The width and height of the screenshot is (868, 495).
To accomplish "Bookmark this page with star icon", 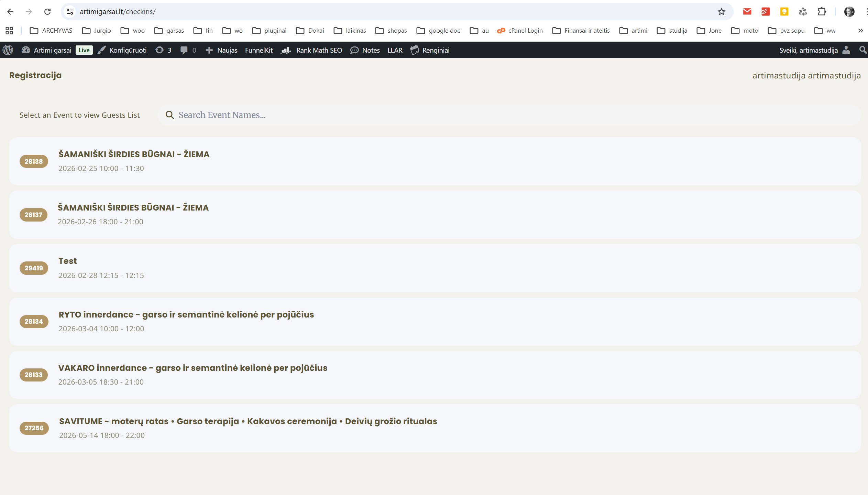I will point(721,12).
